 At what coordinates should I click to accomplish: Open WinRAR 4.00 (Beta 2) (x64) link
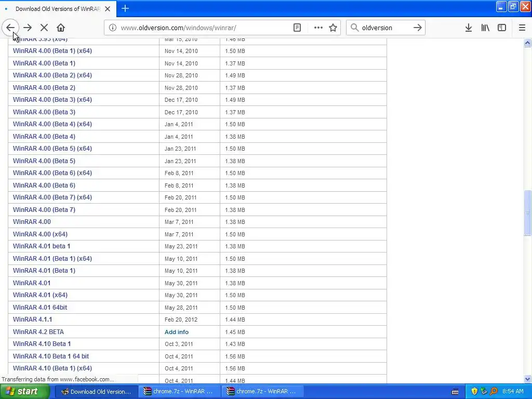pyautogui.click(x=52, y=75)
